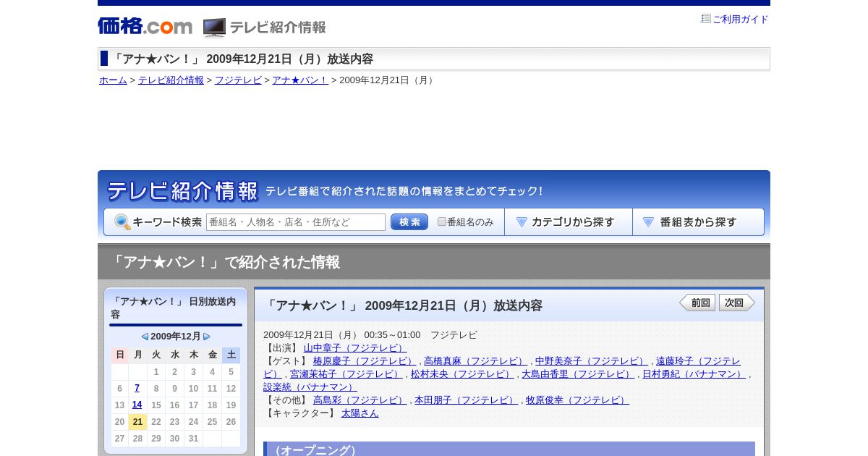Click アナ★バン！ breadcrumb link

(x=300, y=80)
